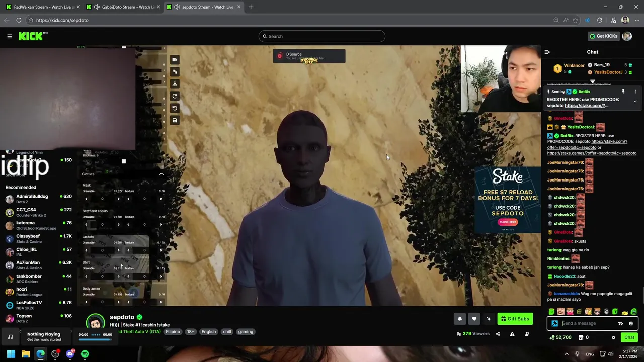Open the Kick sidebar hamburger menu
The height and width of the screenshot is (362, 644).
(10, 36)
